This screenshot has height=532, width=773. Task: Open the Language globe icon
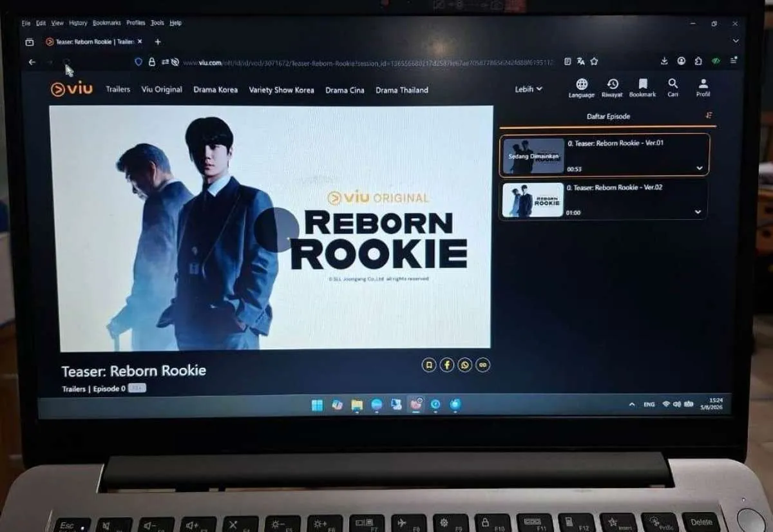(581, 88)
